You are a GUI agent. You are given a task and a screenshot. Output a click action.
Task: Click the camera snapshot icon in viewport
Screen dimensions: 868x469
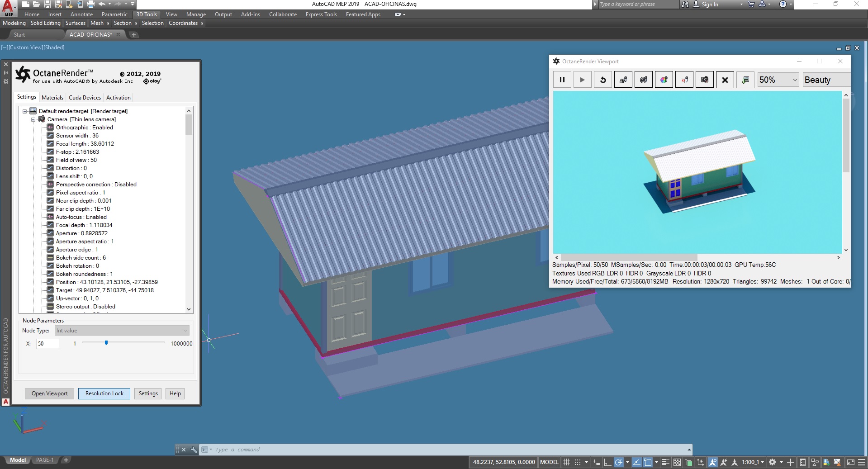coord(704,80)
